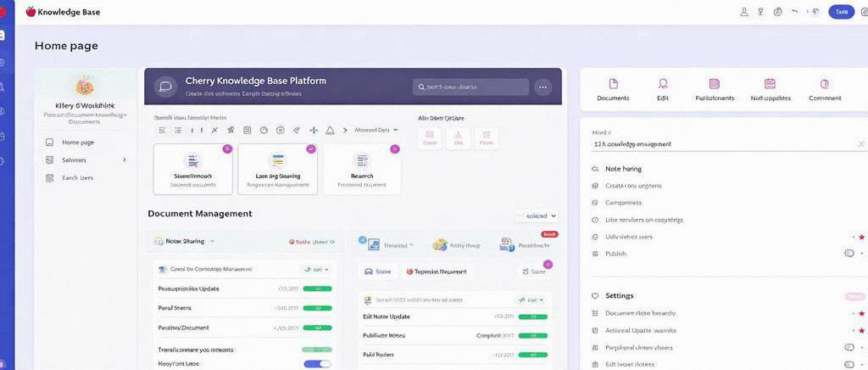The width and height of the screenshot is (868, 370).
Task: Click the green bar on Edit Note Update row
Action: pos(533,317)
